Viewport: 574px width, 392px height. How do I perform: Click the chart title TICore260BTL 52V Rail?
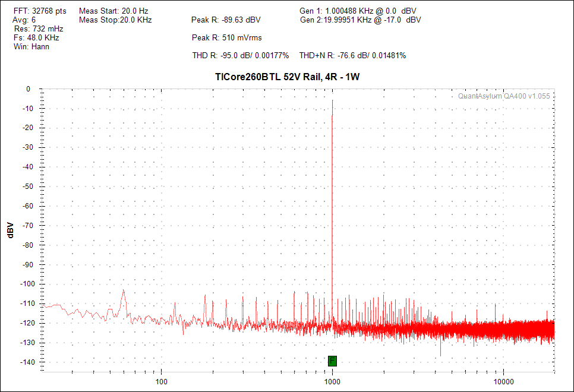click(288, 77)
